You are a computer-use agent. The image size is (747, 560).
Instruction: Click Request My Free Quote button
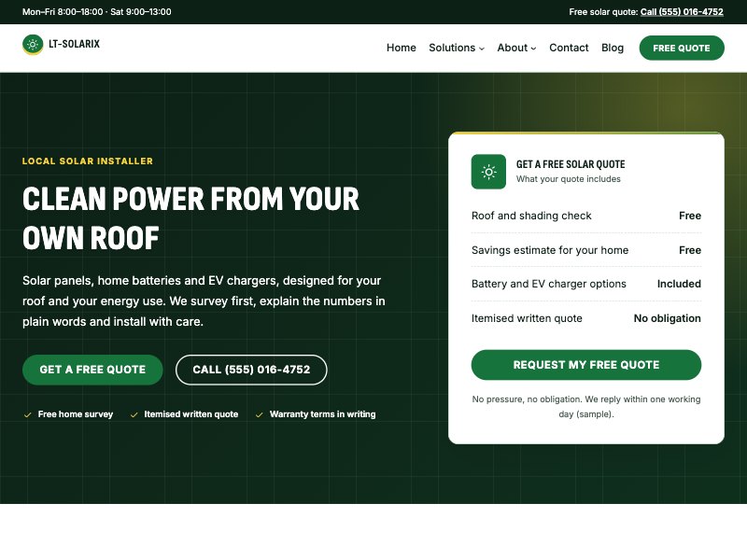586,365
